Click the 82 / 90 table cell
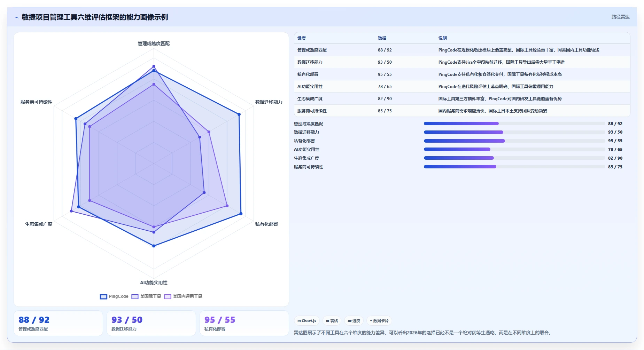The width and height of the screenshot is (644, 350). [x=385, y=99]
